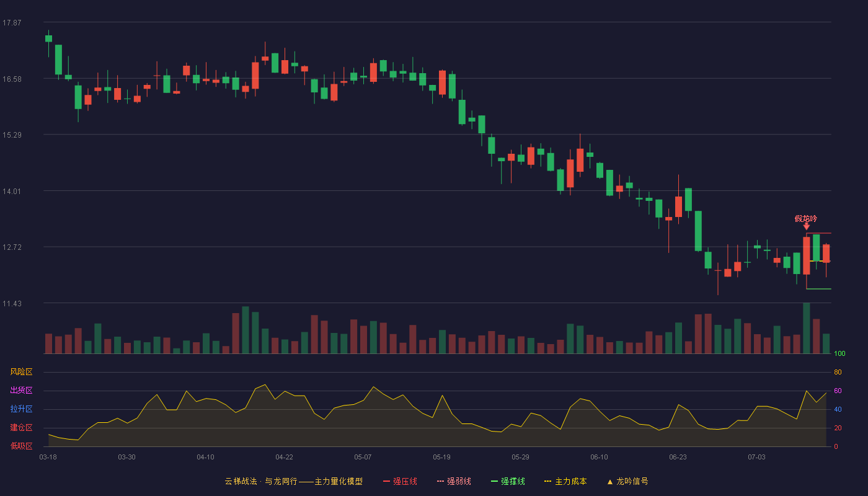The height and width of the screenshot is (496, 868).
Task: Click the 05-29 date label
Action: tap(520, 457)
